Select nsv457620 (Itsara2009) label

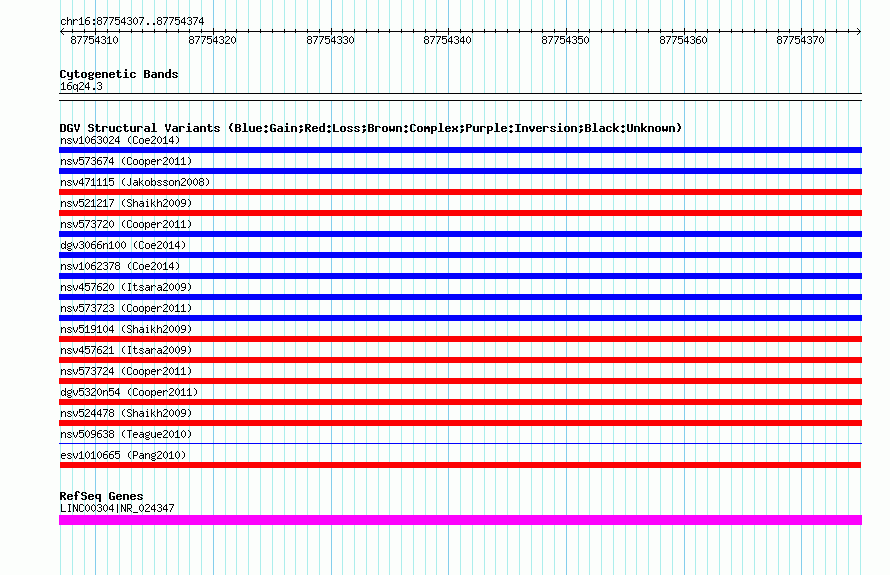click(126, 287)
